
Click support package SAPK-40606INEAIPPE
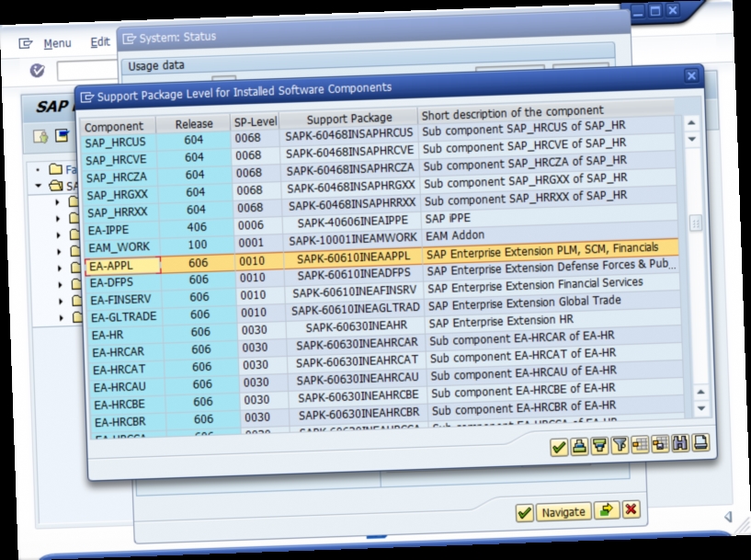pyautogui.click(x=352, y=222)
